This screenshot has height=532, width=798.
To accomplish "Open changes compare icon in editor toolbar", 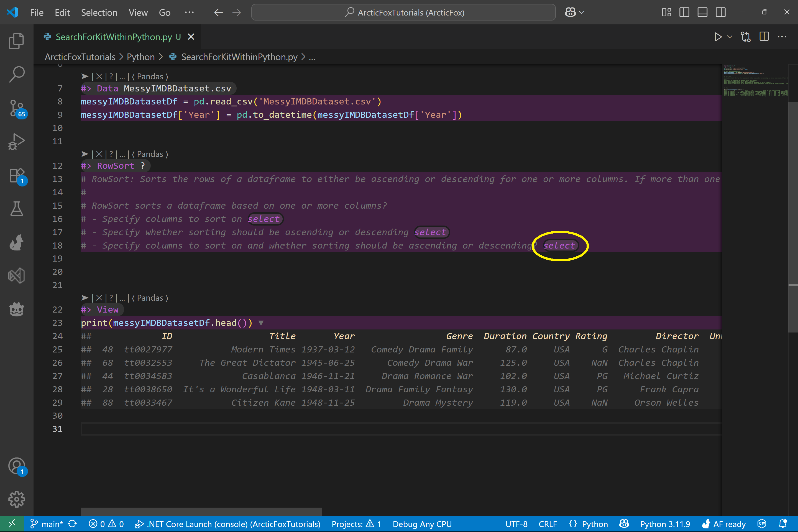I will coord(746,37).
